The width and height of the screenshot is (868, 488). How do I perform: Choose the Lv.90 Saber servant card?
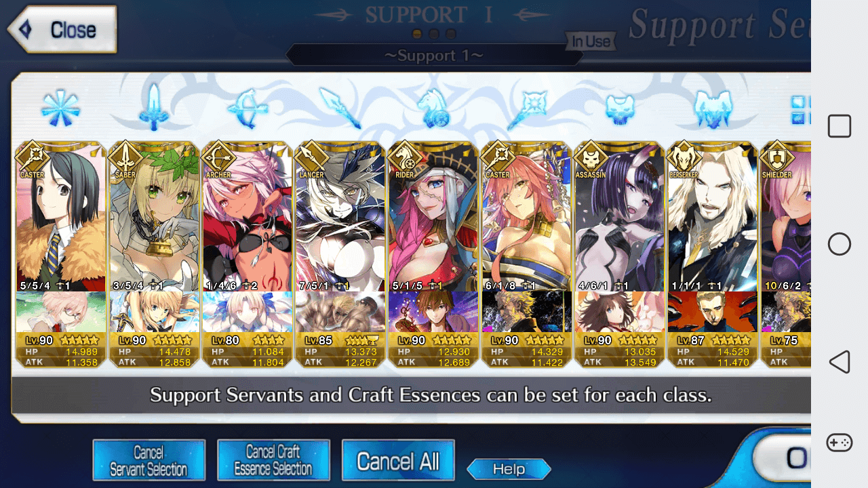pos(153,254)
